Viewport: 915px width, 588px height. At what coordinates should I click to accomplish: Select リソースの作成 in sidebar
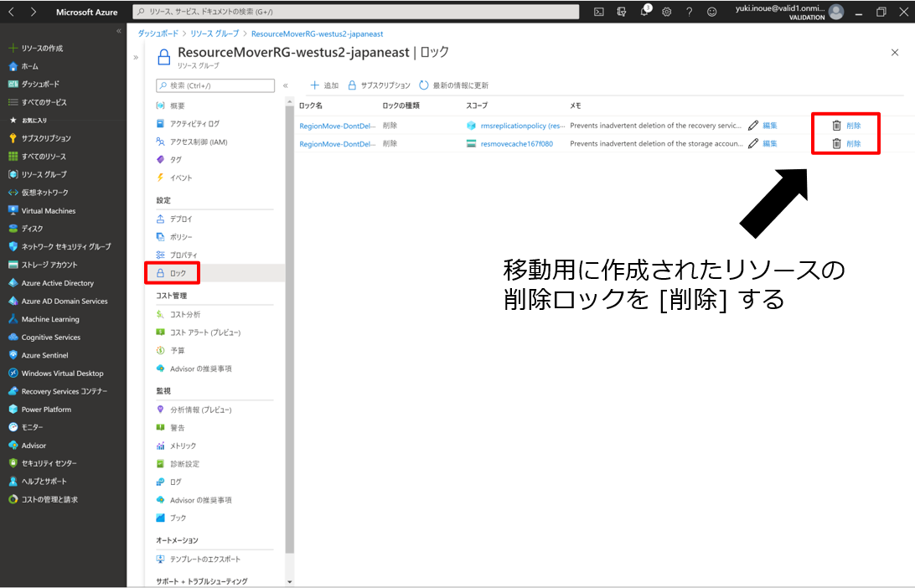(35, 49)
